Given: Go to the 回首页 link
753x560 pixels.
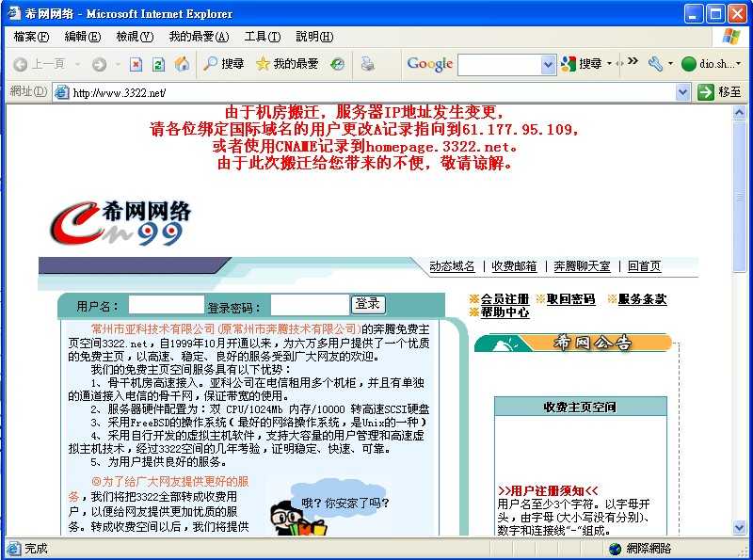Looking at the screenshot, I should pos(644,265).
